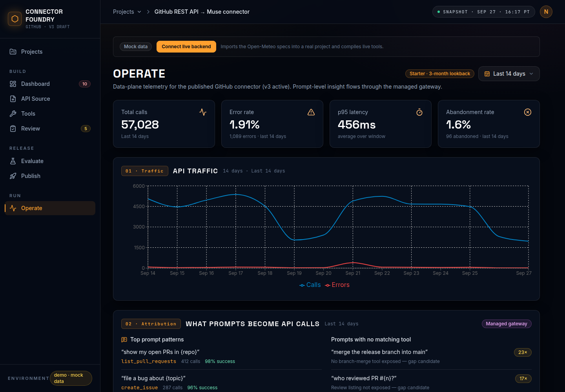Select Operate in the sidebar
The image size is (565, 392).
pos(50,208)
